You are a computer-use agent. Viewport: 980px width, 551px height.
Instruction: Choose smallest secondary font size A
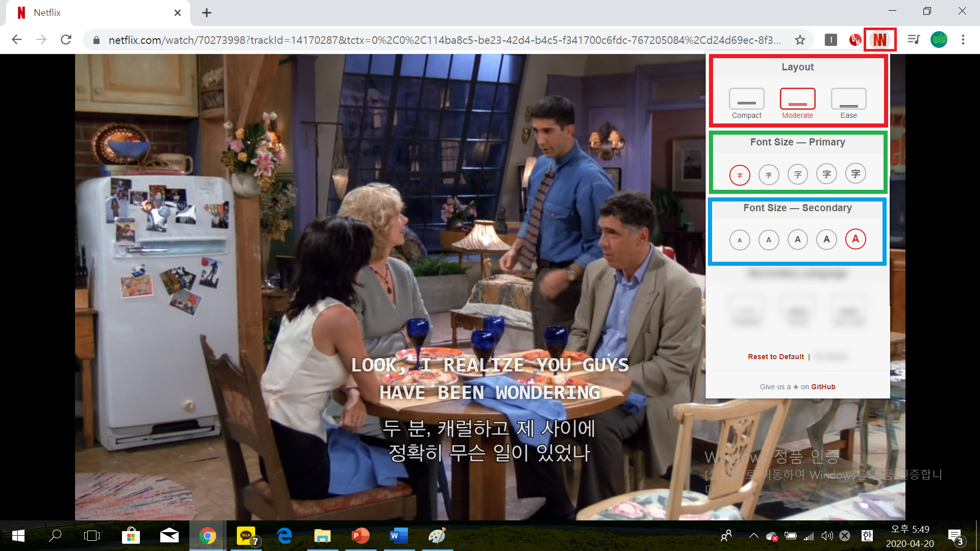click(740, 240)
